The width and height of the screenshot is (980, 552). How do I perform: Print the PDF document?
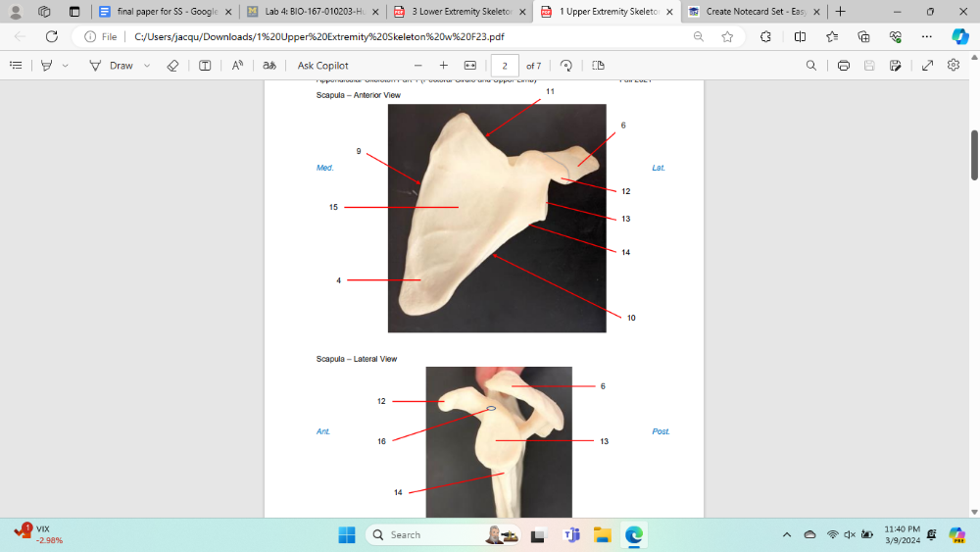click(x=844, y=66)
